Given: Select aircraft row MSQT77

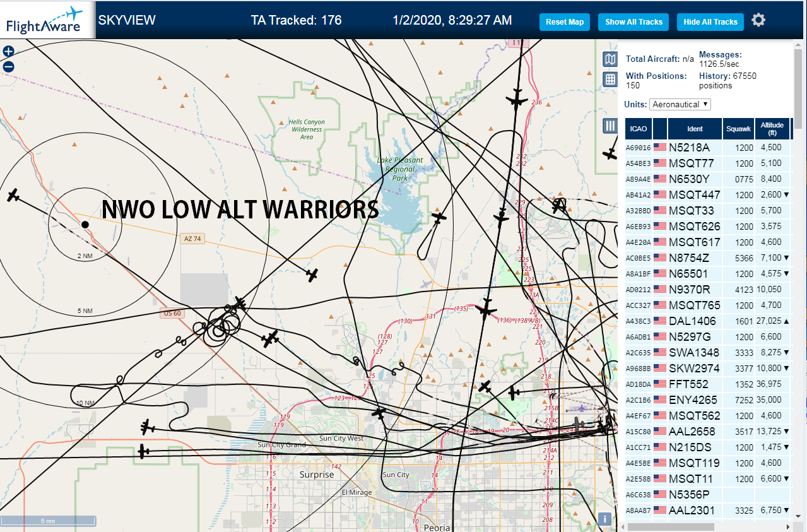Looking at the screenshot, I should (x=707, y=163).
